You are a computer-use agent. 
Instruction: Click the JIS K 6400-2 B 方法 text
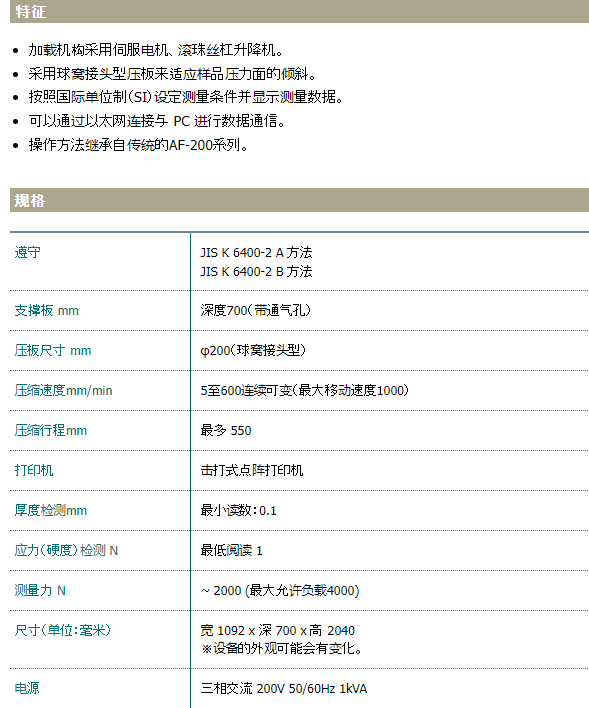click(x=256, y=271)
